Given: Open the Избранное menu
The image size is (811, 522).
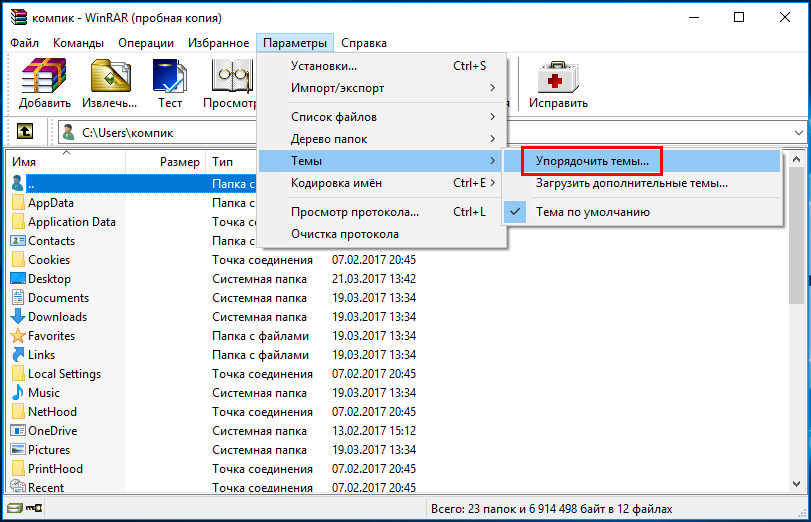Looking at the screenshot, I should pos(218,43).
